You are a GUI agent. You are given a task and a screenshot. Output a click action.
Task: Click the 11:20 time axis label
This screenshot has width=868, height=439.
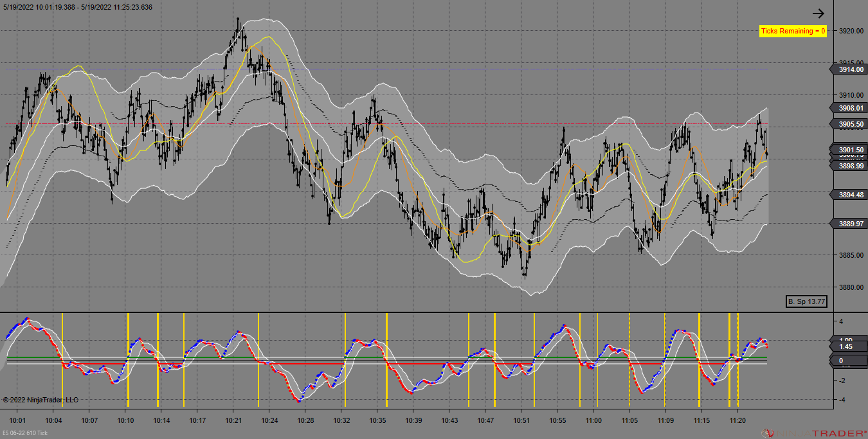[x=737, y=420]
